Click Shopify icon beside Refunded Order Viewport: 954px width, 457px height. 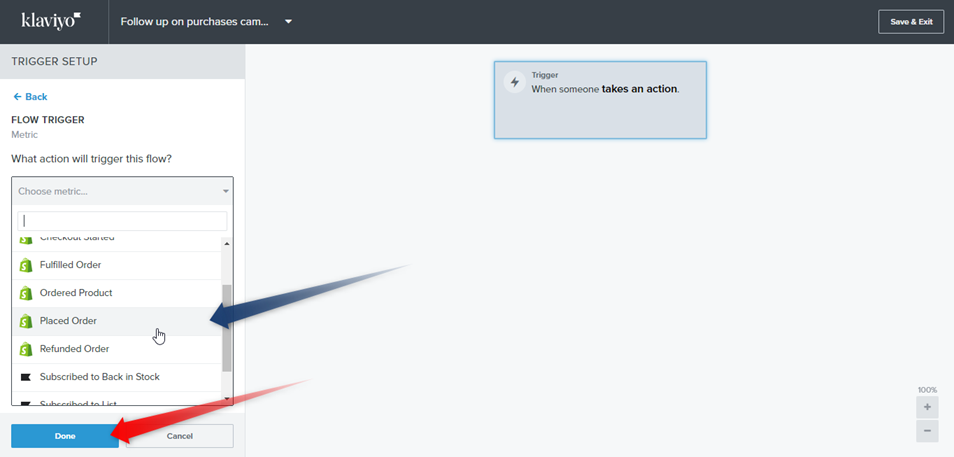pyautogui.click(x=26, y=349)
